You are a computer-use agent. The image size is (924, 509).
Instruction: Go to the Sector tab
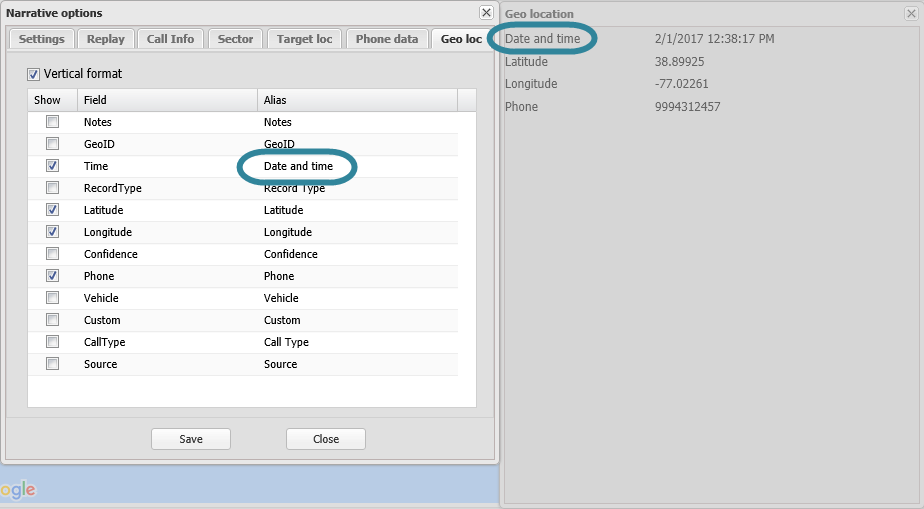[236, 39]
